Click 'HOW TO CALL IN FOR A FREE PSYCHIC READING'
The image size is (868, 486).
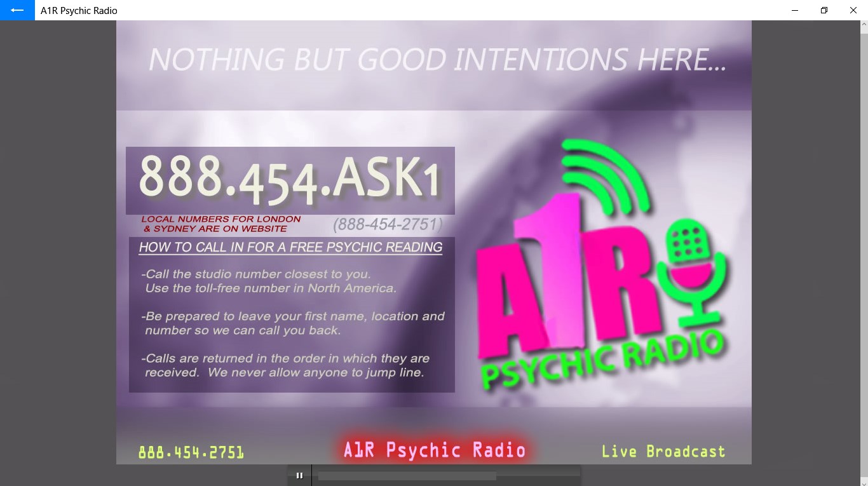click(x=290, y=247)
